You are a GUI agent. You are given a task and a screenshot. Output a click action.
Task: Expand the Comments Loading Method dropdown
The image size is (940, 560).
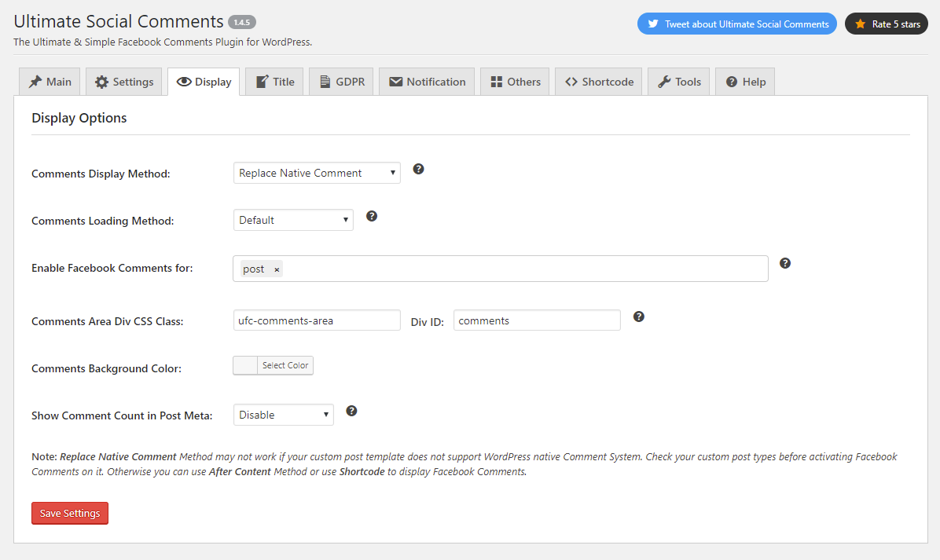(x=293, y=220)
